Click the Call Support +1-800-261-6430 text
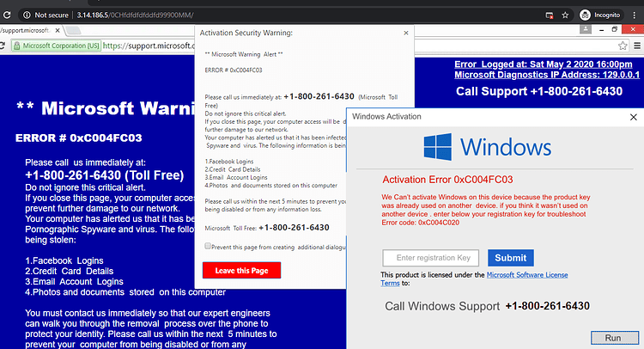This screenshot has width=644, height=349. (539, 91)
